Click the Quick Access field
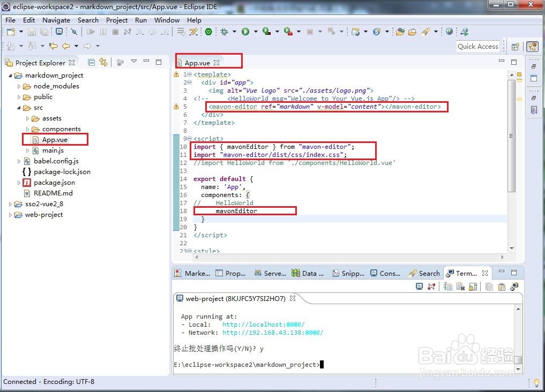Screen dimensions: 545x392 (x=477, y=46)
